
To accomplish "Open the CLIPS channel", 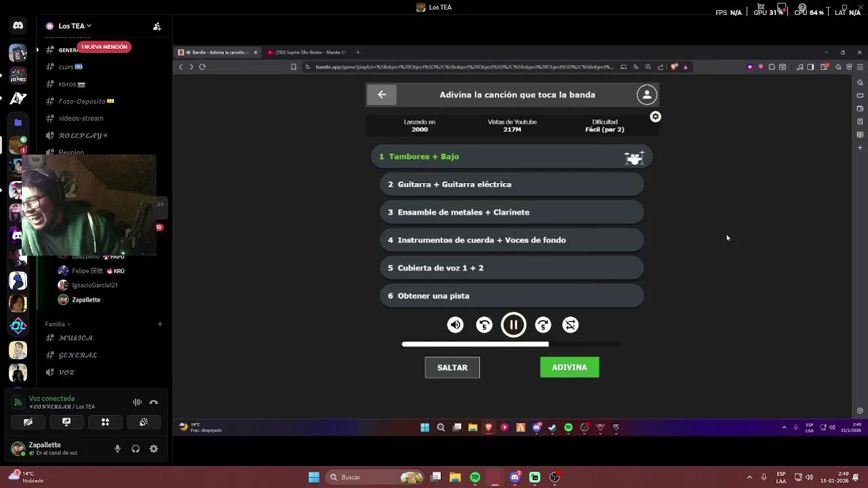I will pyautogui.click(x=71, y=67).
